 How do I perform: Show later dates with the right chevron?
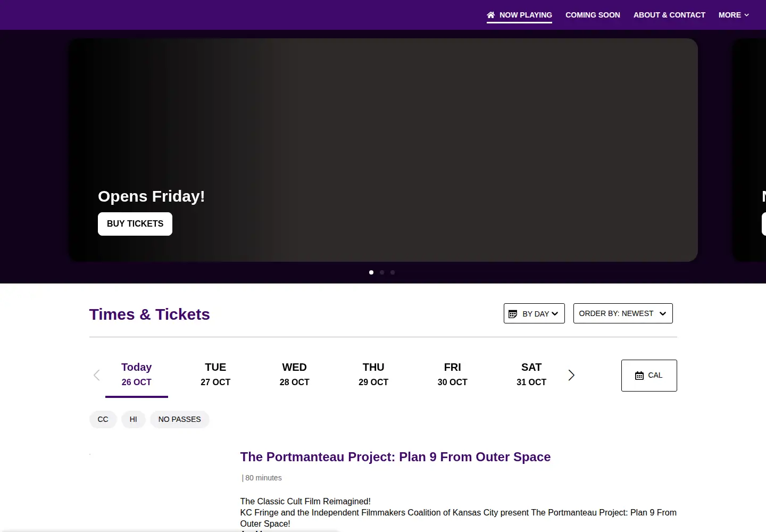(571, 375)
